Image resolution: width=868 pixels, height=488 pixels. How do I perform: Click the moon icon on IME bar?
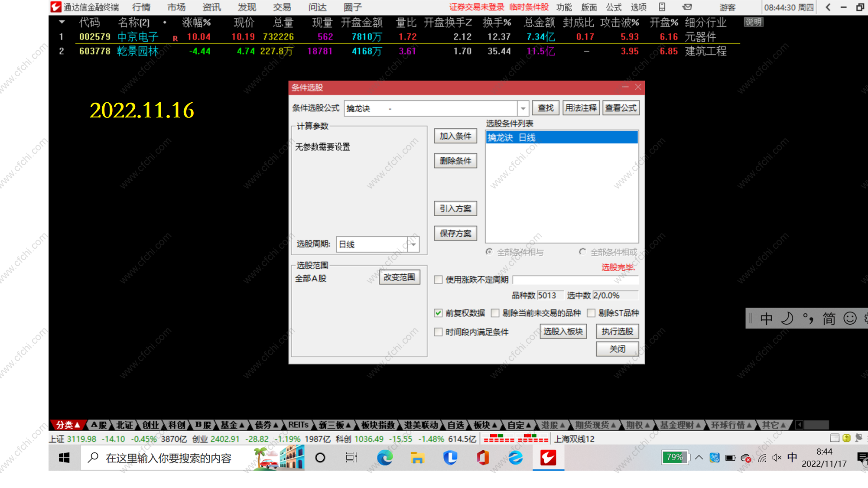787,319
